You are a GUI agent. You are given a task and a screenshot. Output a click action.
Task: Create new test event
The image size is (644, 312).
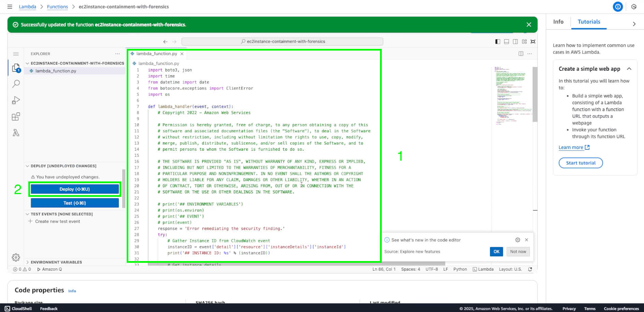[57, 221]
